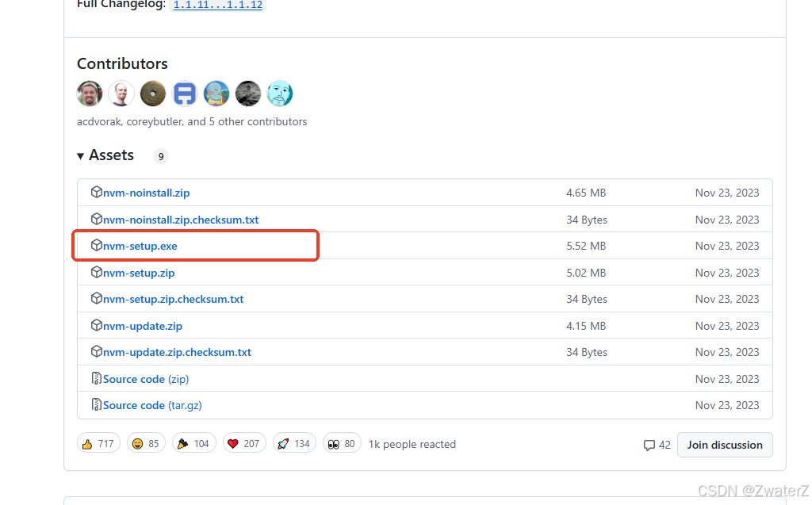Download nvm-noinstall.zip
The width and height of the screenshot is (812, 505).
click(146, 193)
